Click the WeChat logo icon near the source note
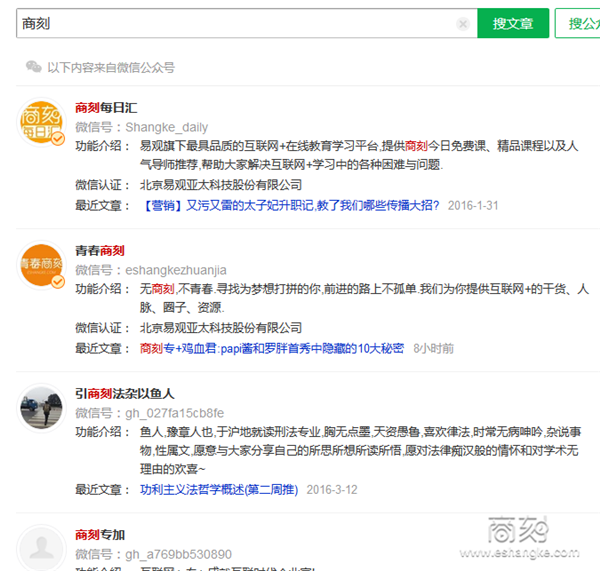The height and width of the screenshot is (571, 600). pos(34,67)
